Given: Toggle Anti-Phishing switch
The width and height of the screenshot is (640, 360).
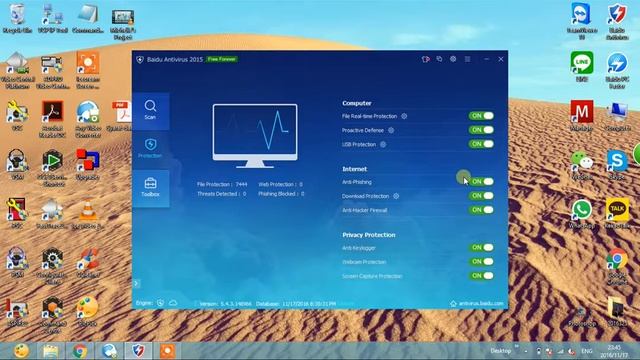Looking at the screenshot, I should (481, 182).
